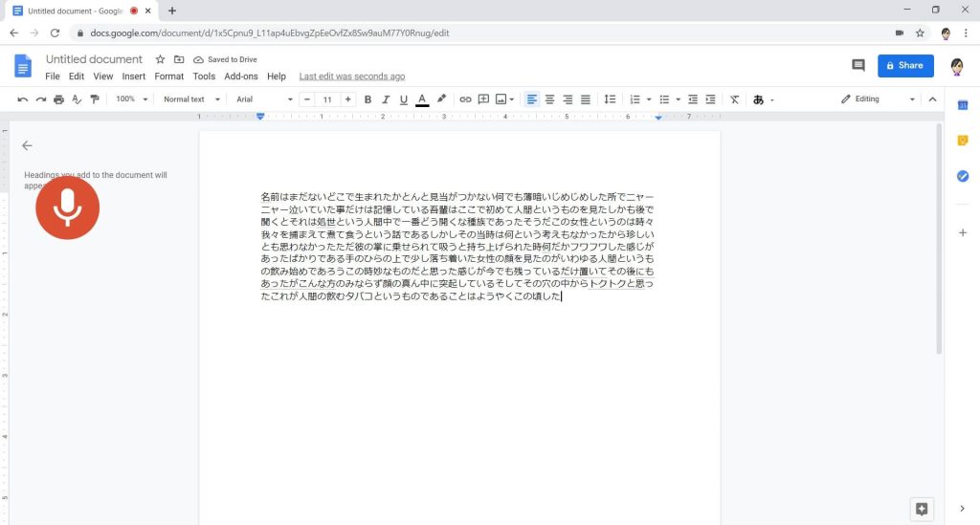Open the Tools menu
Screen dimensions: 980x525
tap(204, 77)
